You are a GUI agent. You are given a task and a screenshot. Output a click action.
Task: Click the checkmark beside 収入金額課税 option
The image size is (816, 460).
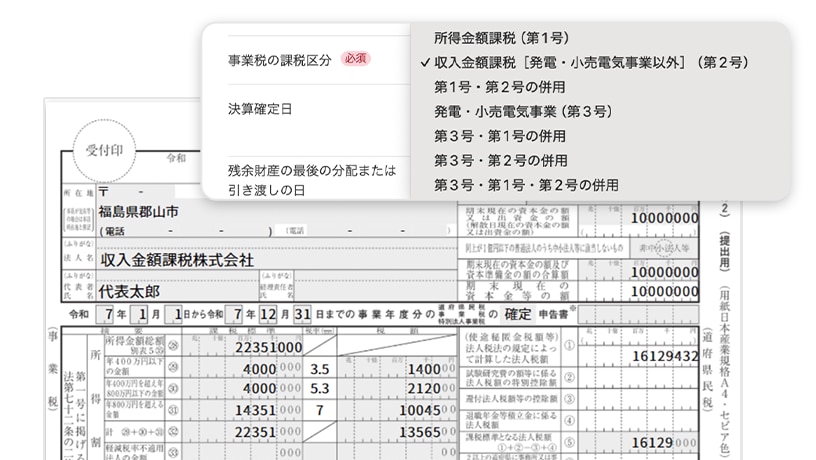click(x=426, y=63)
